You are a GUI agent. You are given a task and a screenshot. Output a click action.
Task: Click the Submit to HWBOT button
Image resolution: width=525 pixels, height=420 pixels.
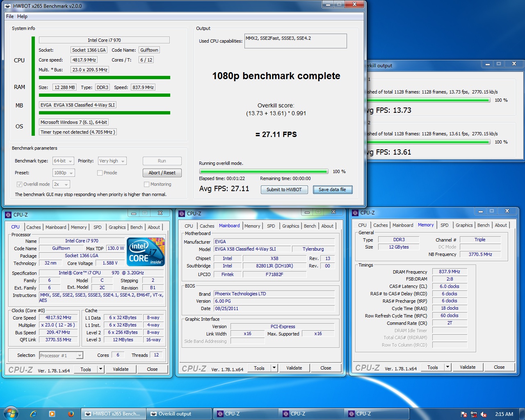tap(284, 189)
